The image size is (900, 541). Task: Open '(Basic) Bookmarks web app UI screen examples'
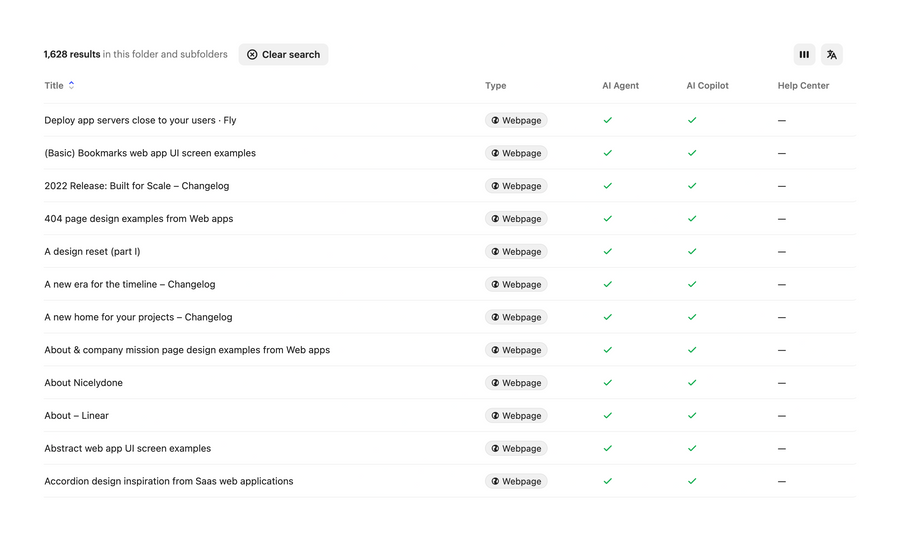coord(150,153)
